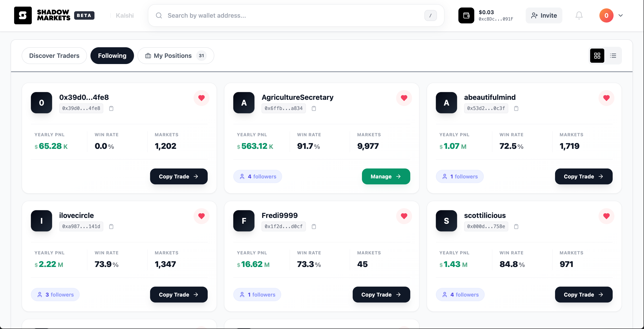Copy the 0x39d0...4fe8 address clipboard icon
Image resolution: width=644 pixels, height=329 pixels.
pos(111,108)
